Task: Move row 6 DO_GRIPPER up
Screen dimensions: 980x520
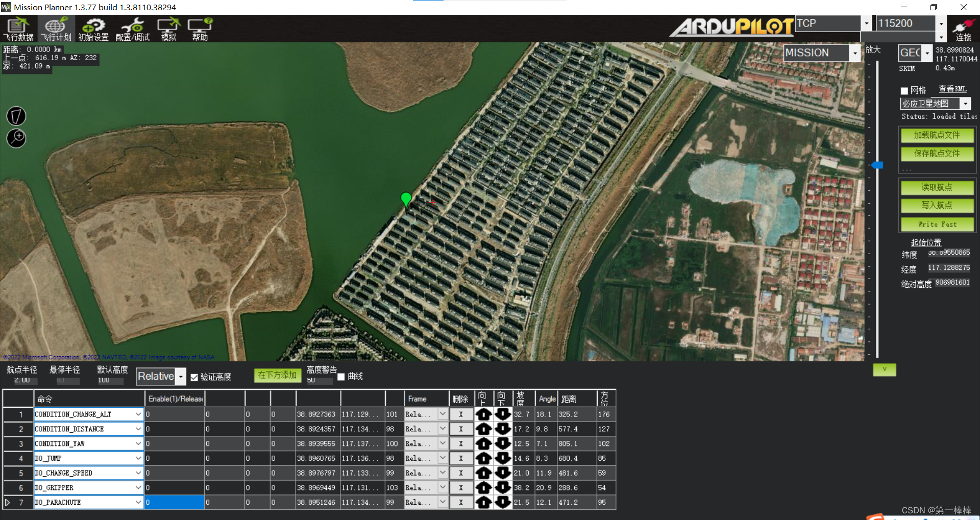Action: pos(483,488)
